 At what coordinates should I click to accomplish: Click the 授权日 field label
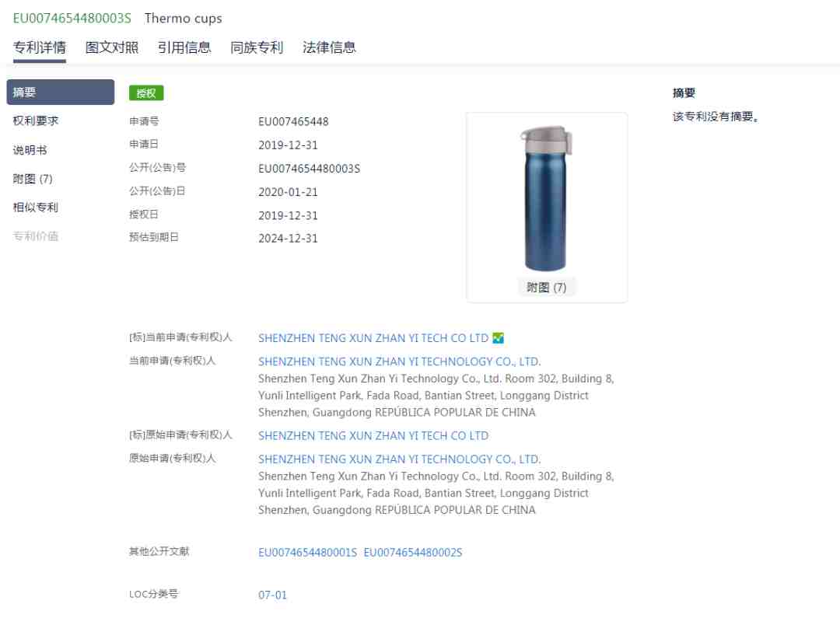tap(144, 215)
